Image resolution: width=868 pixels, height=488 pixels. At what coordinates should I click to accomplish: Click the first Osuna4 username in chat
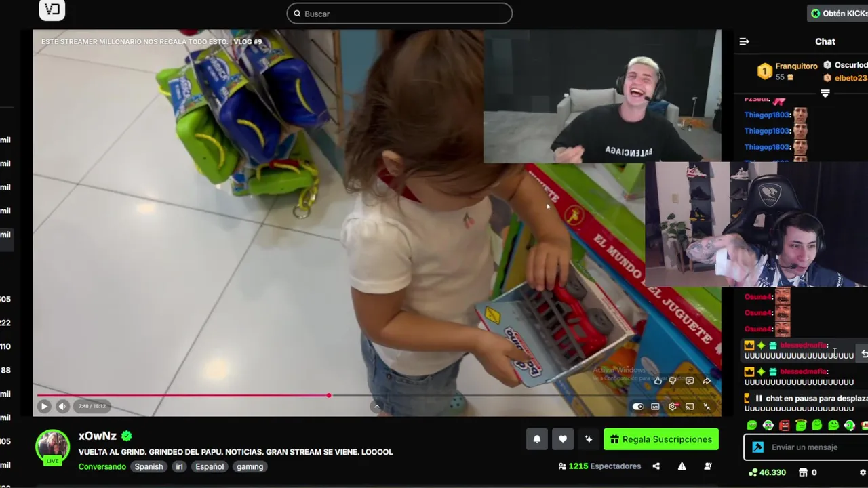758,297
